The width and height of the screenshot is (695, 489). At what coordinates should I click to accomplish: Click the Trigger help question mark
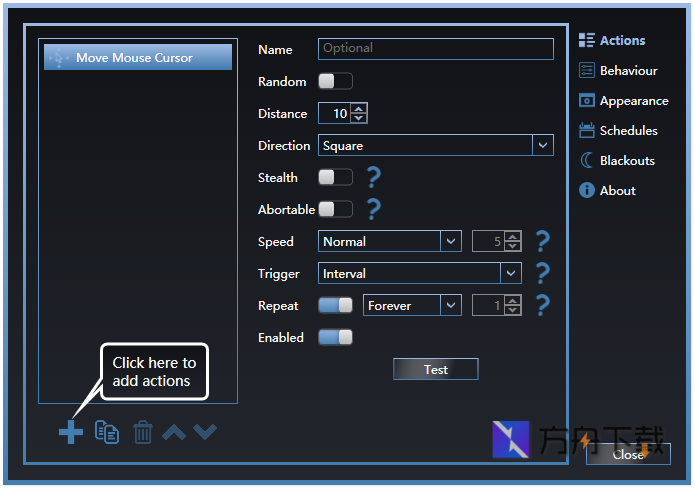coord(542,273)
